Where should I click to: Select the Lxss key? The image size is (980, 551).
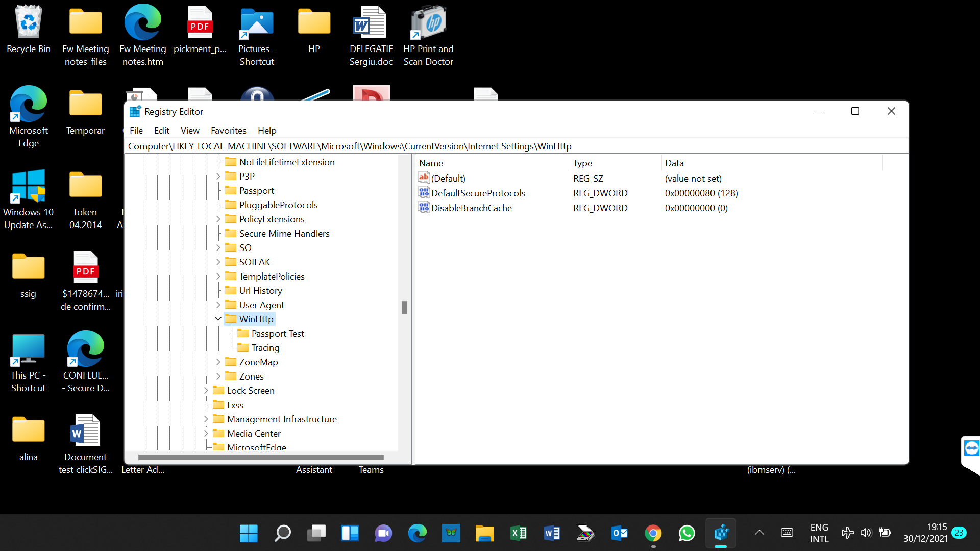tap(235, 405)
